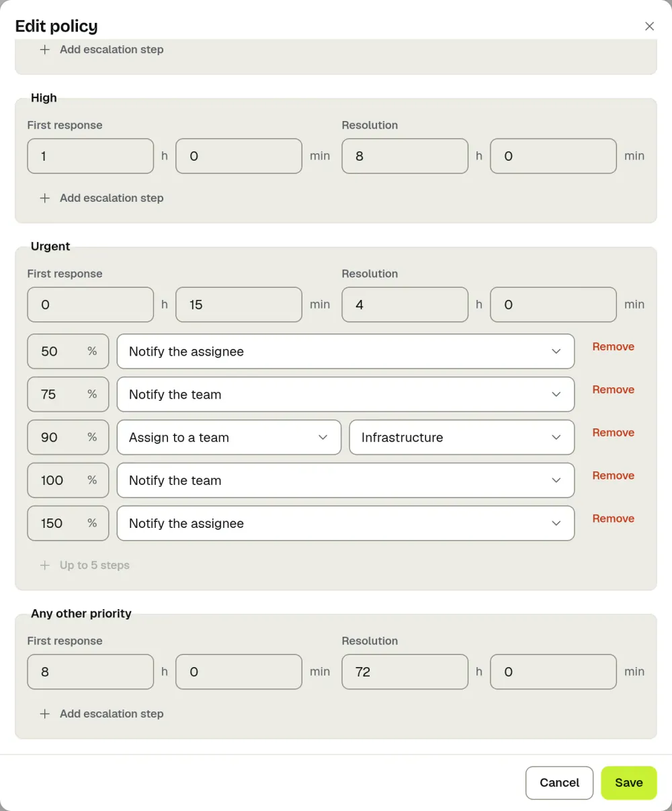672x811 pixels.
Task: Edit Any other priority resolution minutes
Action: [x=553, y=672]
